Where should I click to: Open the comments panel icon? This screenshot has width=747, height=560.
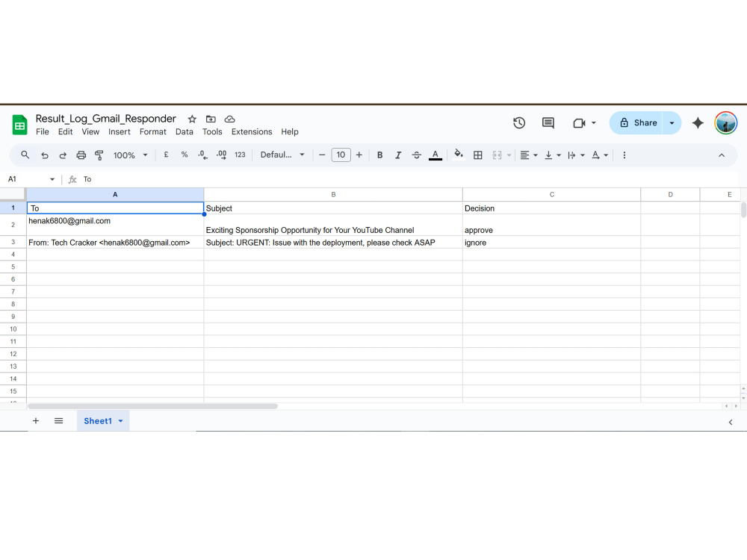(x=548, y=123)
